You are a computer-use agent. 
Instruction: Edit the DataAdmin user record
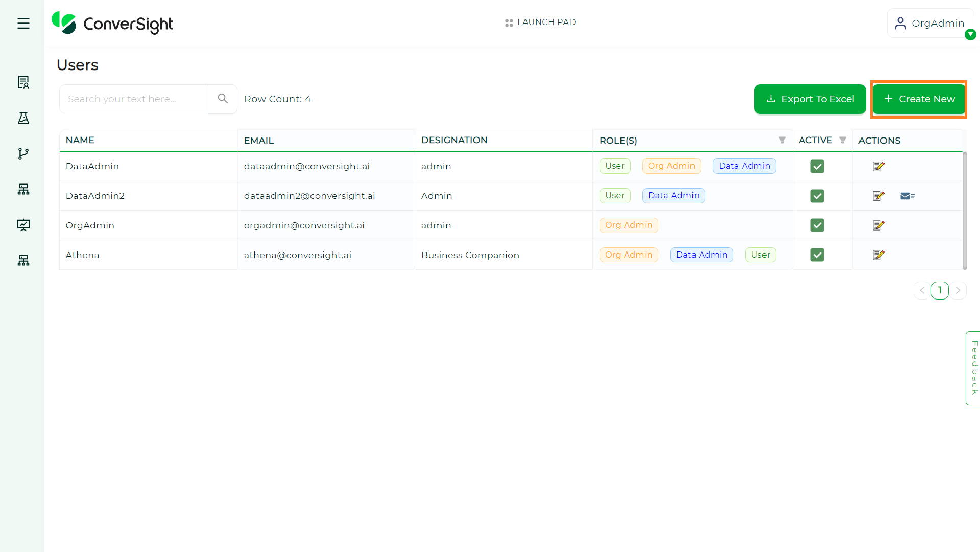click(x=878, y=166)
